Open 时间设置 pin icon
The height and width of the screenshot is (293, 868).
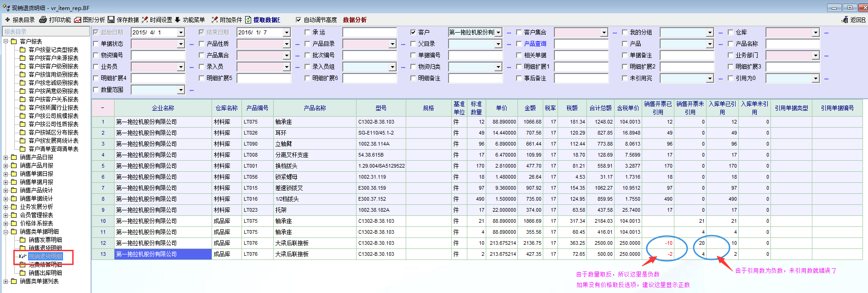(x=145, y=20)
